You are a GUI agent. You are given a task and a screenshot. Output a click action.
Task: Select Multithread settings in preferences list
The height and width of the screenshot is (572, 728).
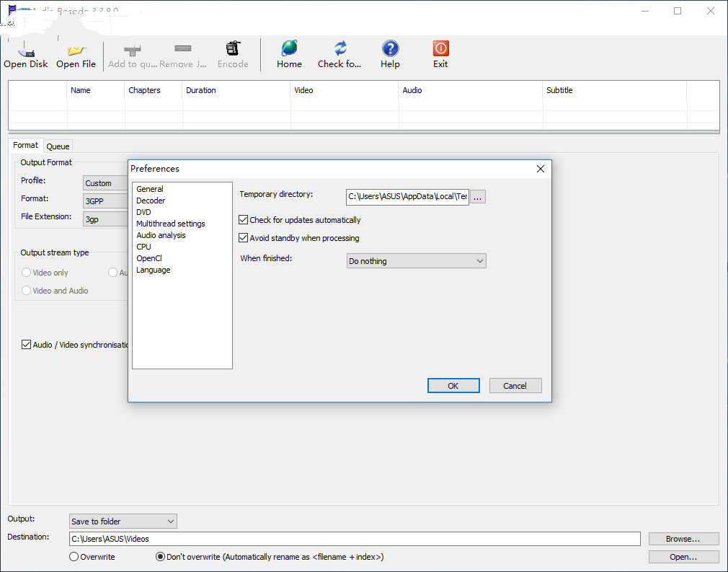click(x=171, y=224)
